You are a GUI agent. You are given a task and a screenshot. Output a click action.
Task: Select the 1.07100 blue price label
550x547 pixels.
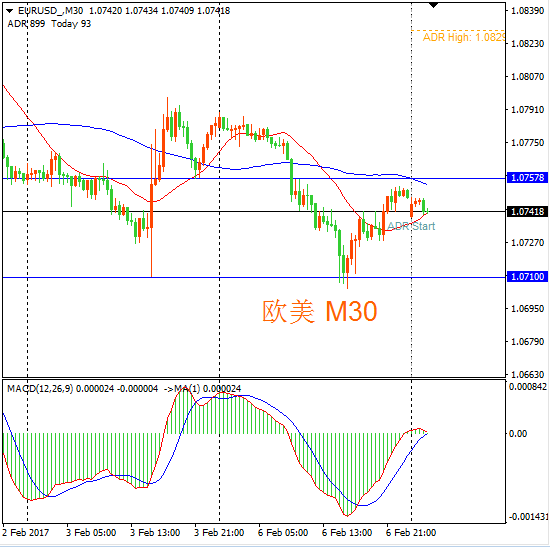pos(527,276)
